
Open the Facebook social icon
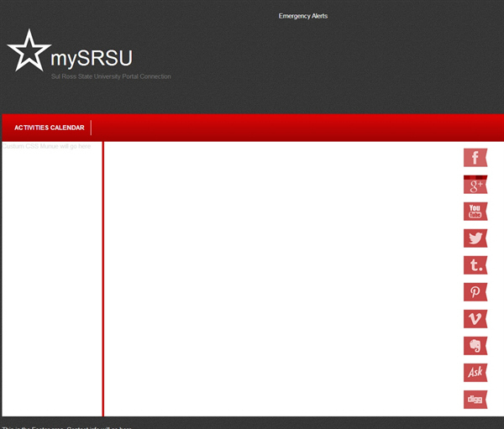point(475,157)
